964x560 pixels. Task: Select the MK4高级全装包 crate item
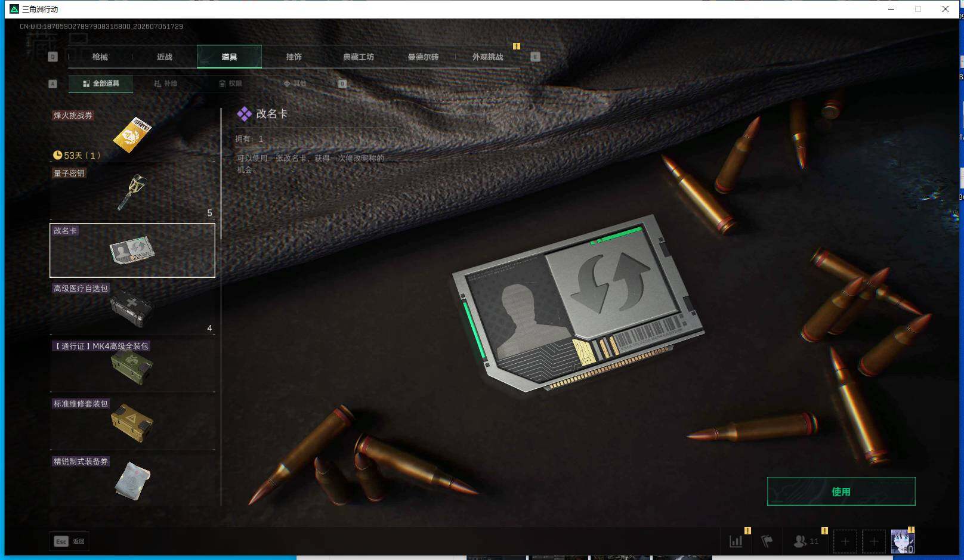(132, 366)
